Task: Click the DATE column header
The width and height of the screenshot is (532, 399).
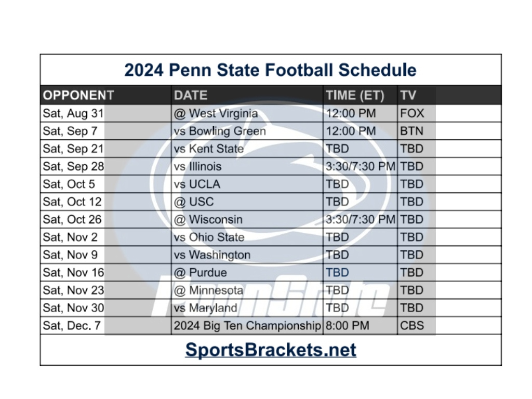Action: coord(191,96)
